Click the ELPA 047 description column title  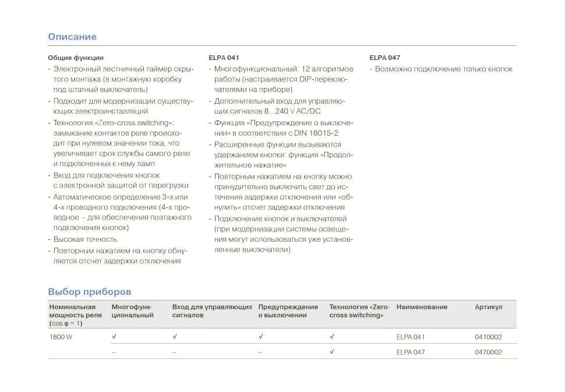384,58
